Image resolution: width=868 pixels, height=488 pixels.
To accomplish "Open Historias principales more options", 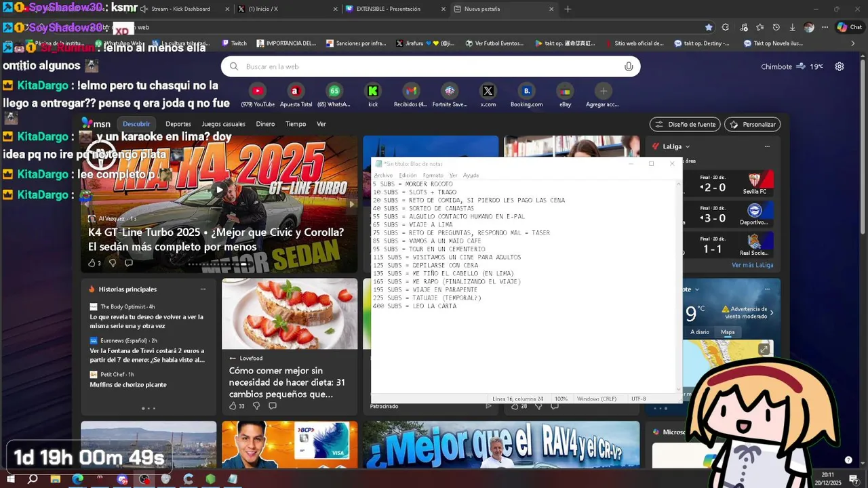I will [x=203, y=289].
